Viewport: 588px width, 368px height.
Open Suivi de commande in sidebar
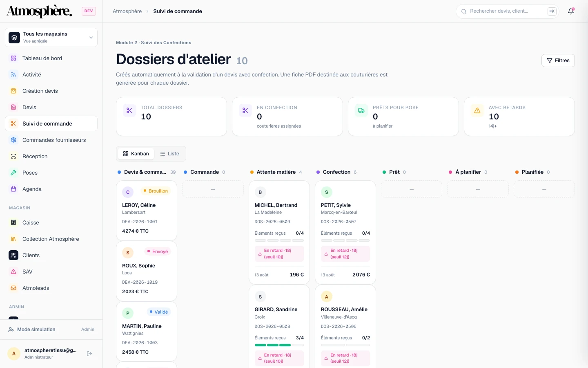[x=51, y=123]
